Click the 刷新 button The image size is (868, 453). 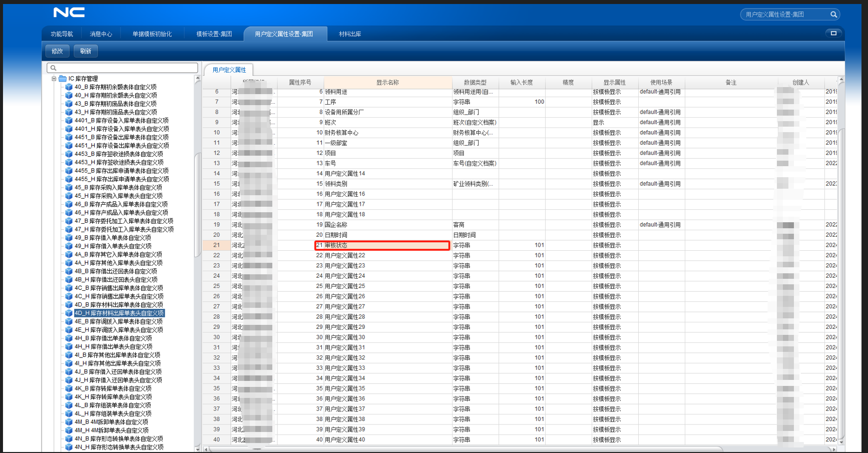click(86, 51)
